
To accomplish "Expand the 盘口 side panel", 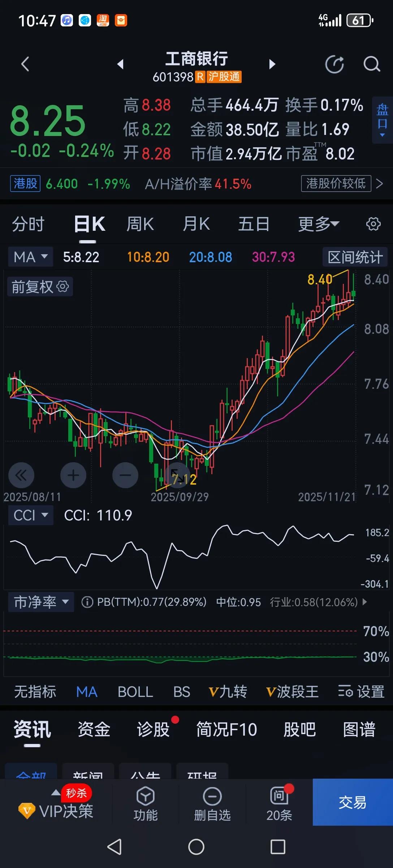I will click(x=382, y=120).
